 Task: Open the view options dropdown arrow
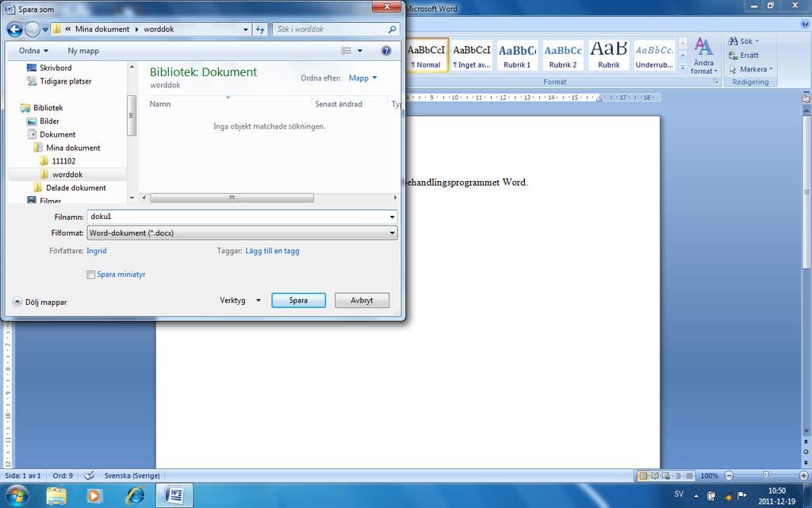tap(360, 51)
